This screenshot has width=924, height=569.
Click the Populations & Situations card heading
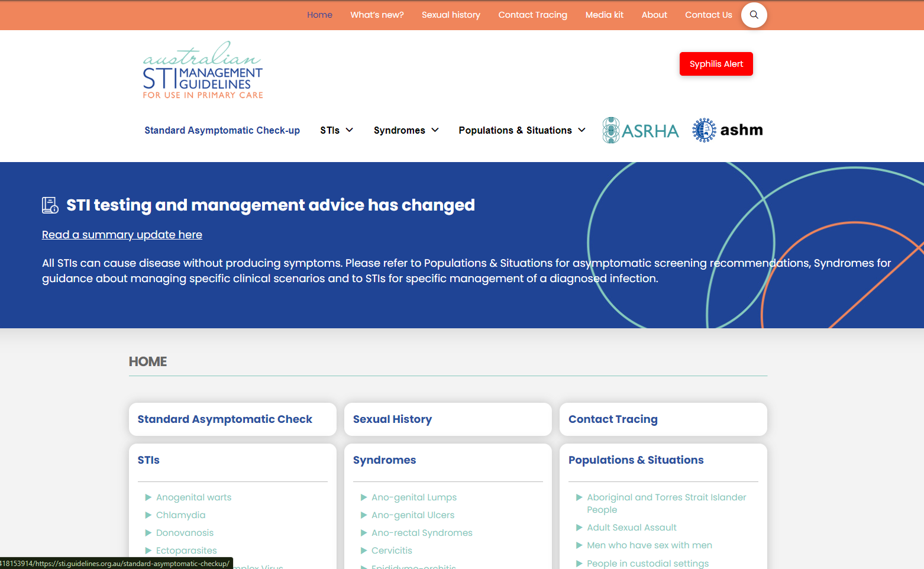pyautogui.click(x=636, y=460)
